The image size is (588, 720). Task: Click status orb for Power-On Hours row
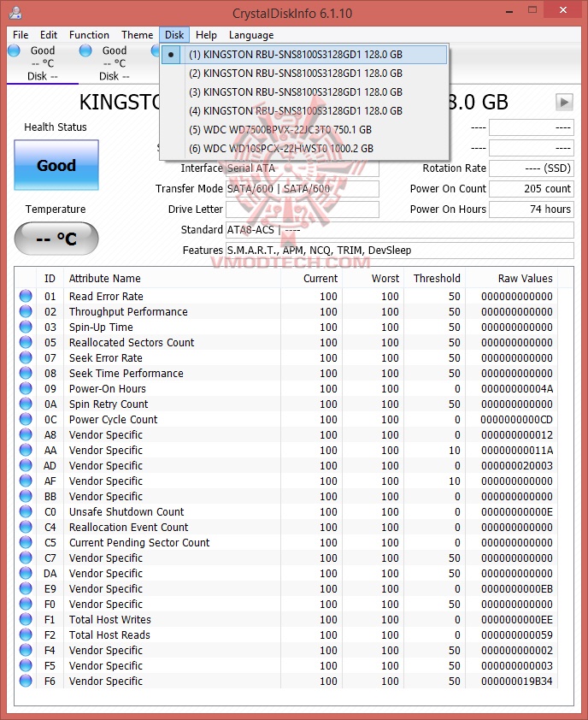coord(26,388)
